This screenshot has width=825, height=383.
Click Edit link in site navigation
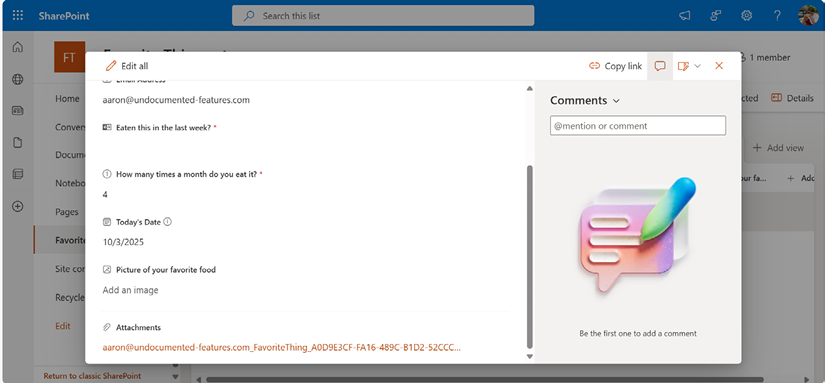(x=63, y=326)
